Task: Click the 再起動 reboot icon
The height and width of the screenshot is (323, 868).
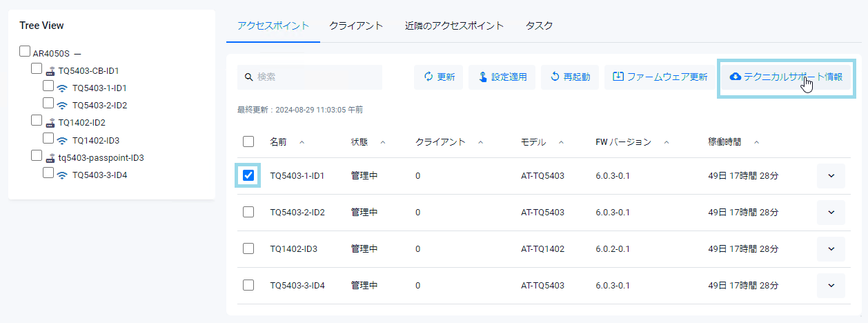Action: pyautogui.click(x=555, y=77)
